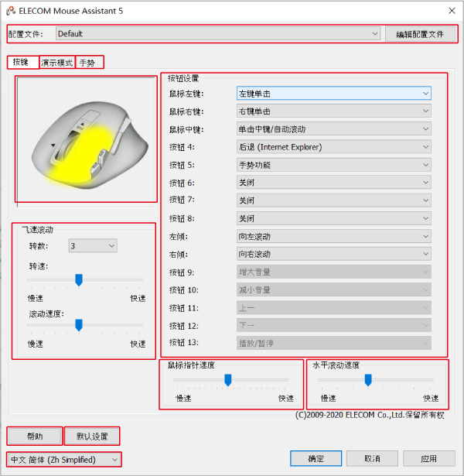Open the 鼠标右键 dropdown showing 右键单击

333,111
